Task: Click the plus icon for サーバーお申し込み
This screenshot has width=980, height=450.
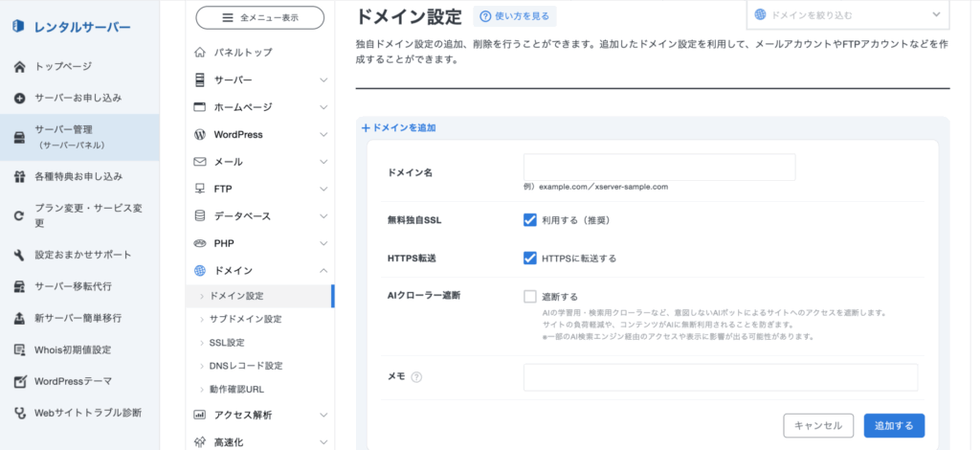Action: [19, 98]
